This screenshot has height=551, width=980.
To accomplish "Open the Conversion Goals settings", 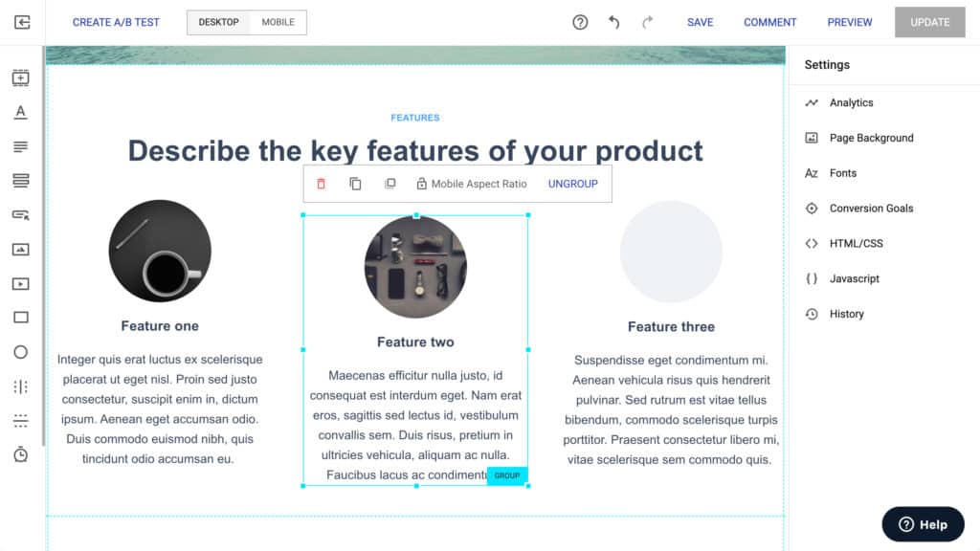I will click(871, 208).
